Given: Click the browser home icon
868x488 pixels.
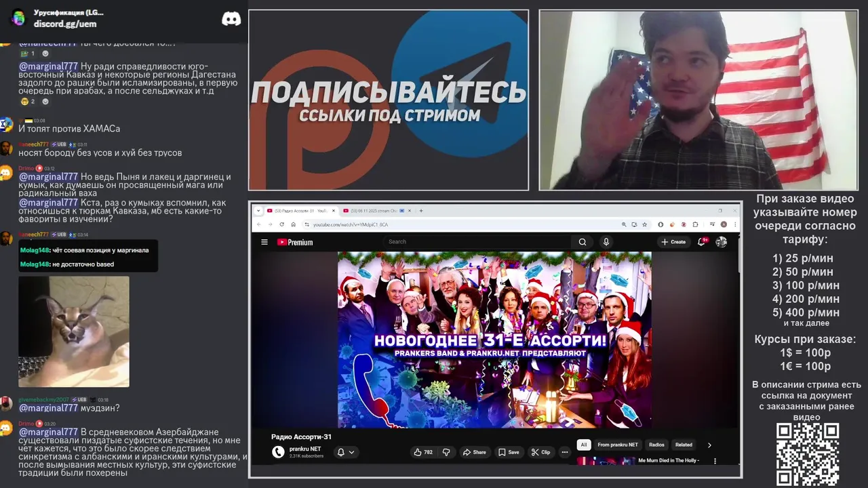Looking at the screenshot, I should click(x=293, y=224).
